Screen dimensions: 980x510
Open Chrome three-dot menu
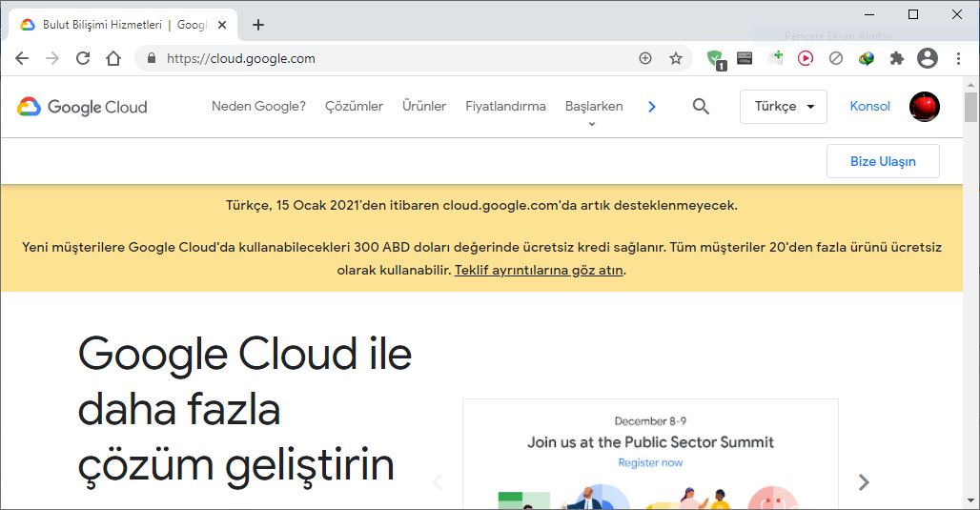[x=958, y=58]
